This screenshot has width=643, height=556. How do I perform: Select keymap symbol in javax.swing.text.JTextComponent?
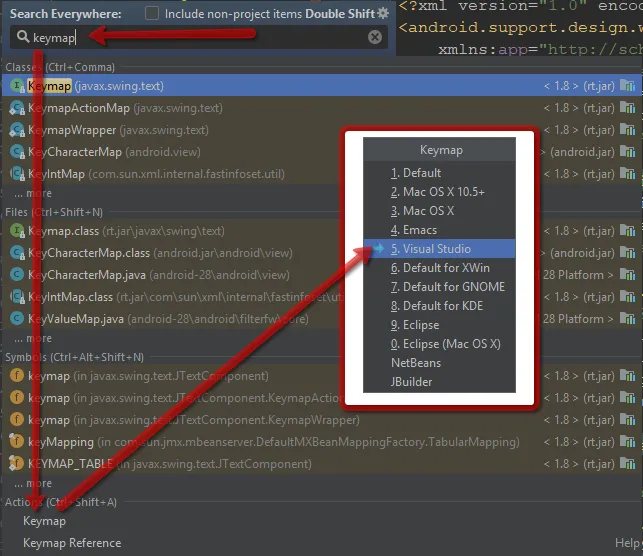click(x=321, y=376)
